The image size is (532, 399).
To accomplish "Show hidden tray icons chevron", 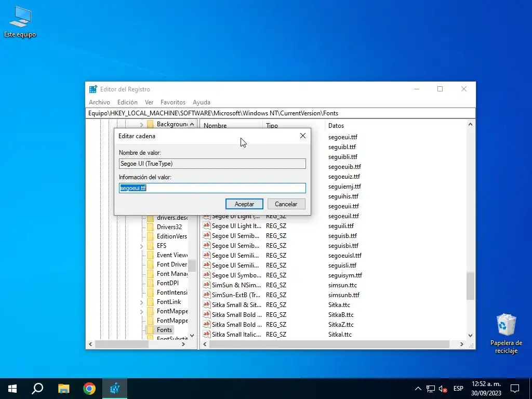I will point(418,389).
